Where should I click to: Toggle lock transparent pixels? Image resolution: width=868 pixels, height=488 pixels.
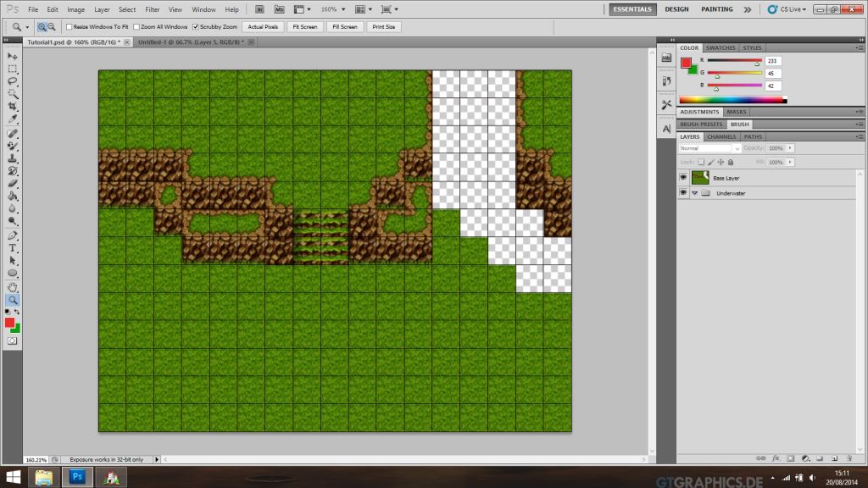[x=701, y=162]
